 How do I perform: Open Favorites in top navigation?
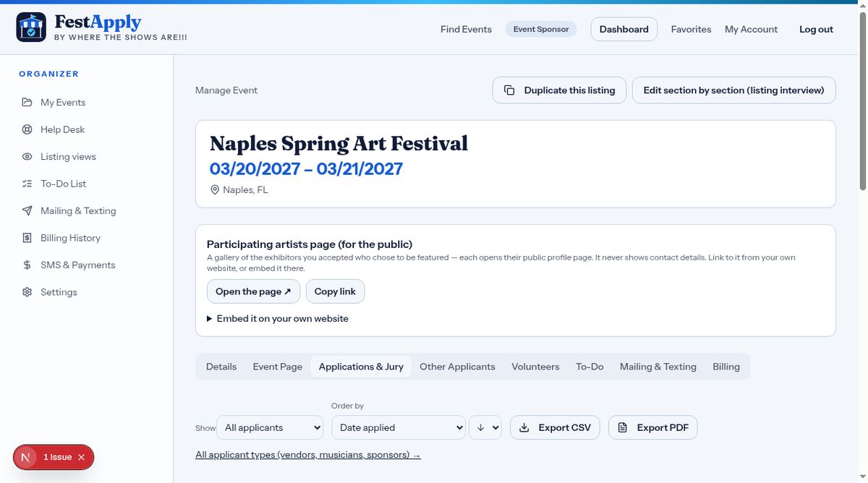tap(691, 30)
